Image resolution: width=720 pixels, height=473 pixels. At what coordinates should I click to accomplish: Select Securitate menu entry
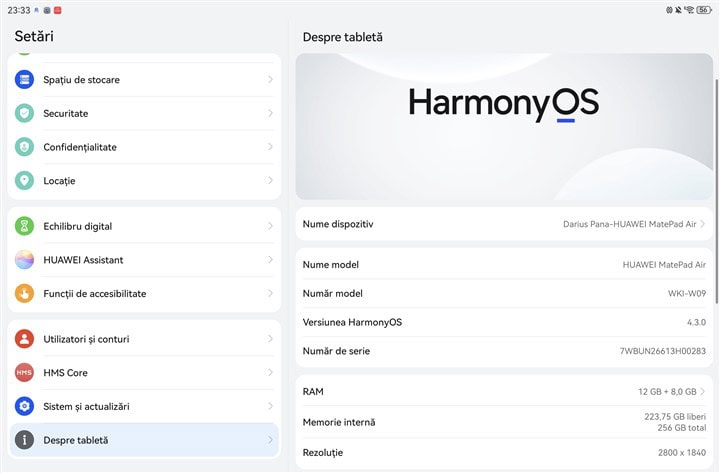[x=144, y=113]
